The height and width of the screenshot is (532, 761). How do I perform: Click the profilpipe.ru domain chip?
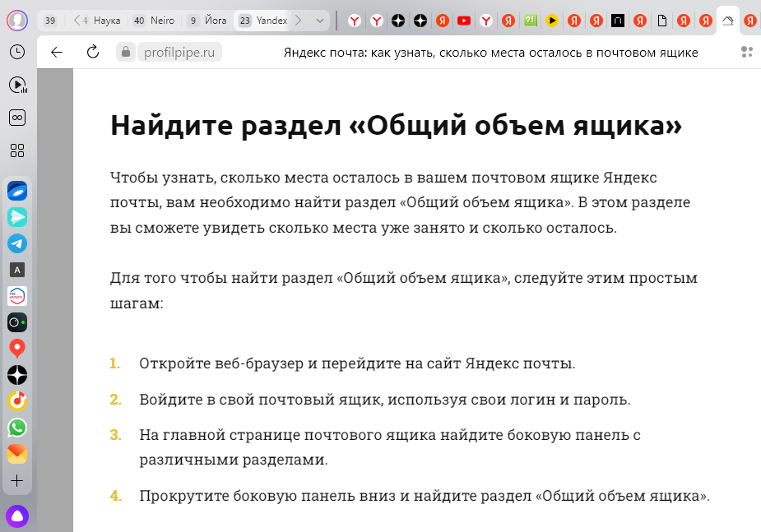coord(179,52)
